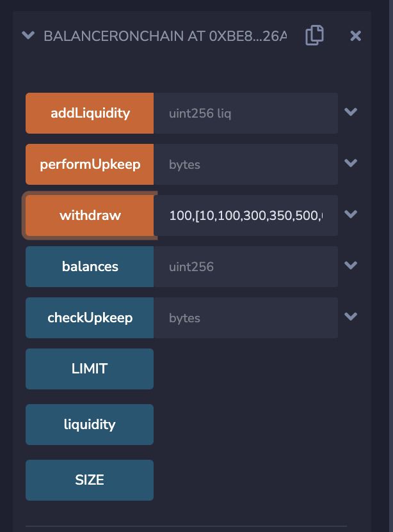Collapse the deployed BalancerOnchain contract panel
Viewport: 393px width, 532px height.
[28, 36]
